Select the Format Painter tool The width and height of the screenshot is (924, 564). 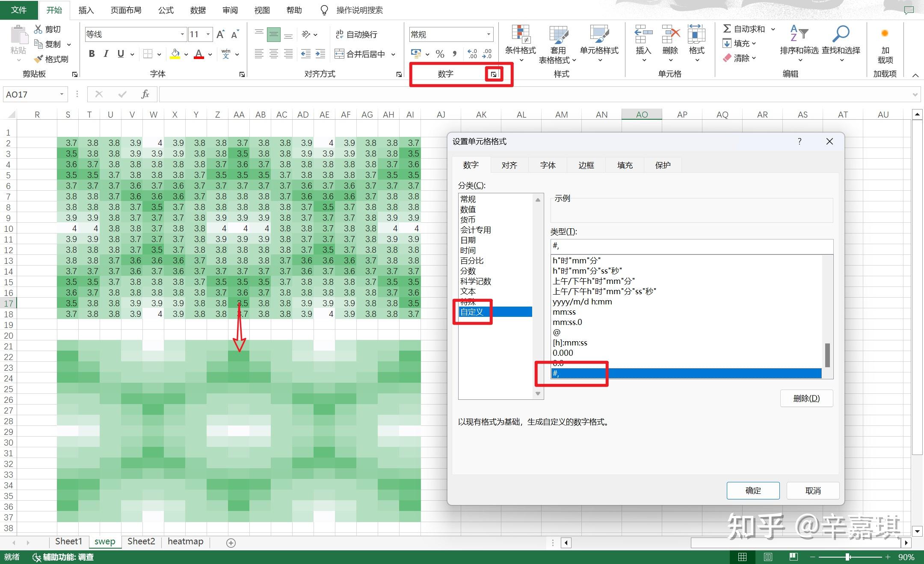point(51,59)
